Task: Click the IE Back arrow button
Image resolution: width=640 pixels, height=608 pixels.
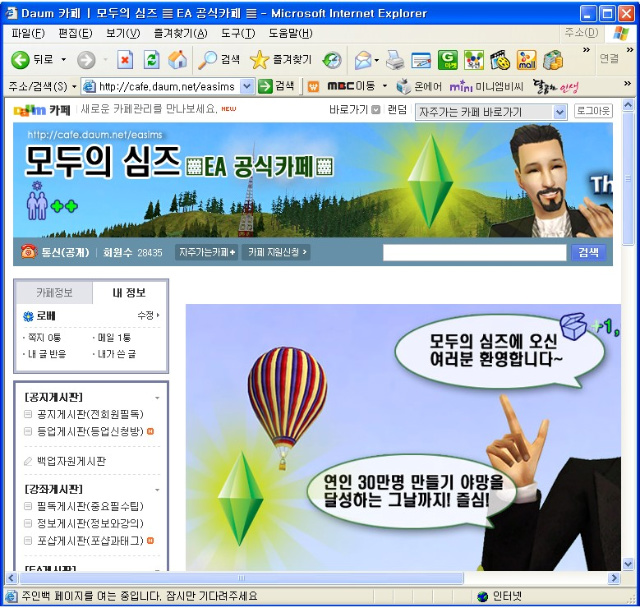Action: 20,60
